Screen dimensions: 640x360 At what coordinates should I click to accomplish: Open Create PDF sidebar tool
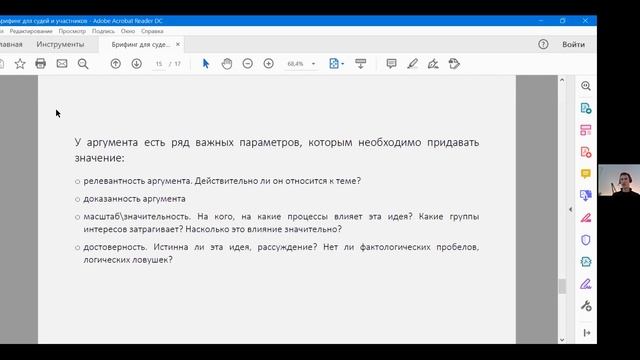click(x=586, y=153)
